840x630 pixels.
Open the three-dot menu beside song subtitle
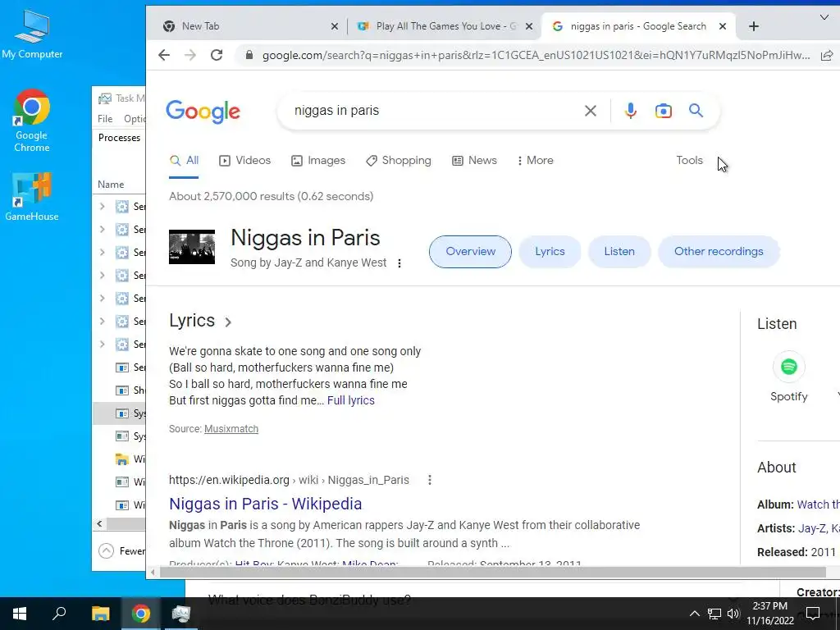click(x=399, y=263)
